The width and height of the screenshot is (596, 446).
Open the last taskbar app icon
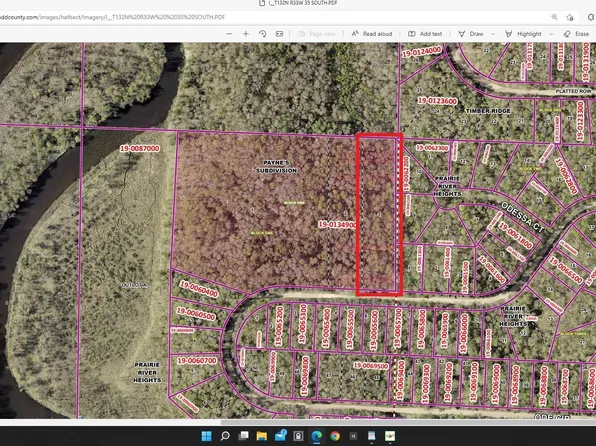[390, 436]
